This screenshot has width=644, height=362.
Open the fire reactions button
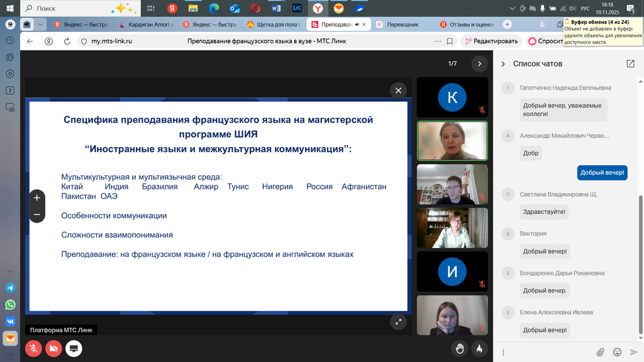tap(479, 348)
